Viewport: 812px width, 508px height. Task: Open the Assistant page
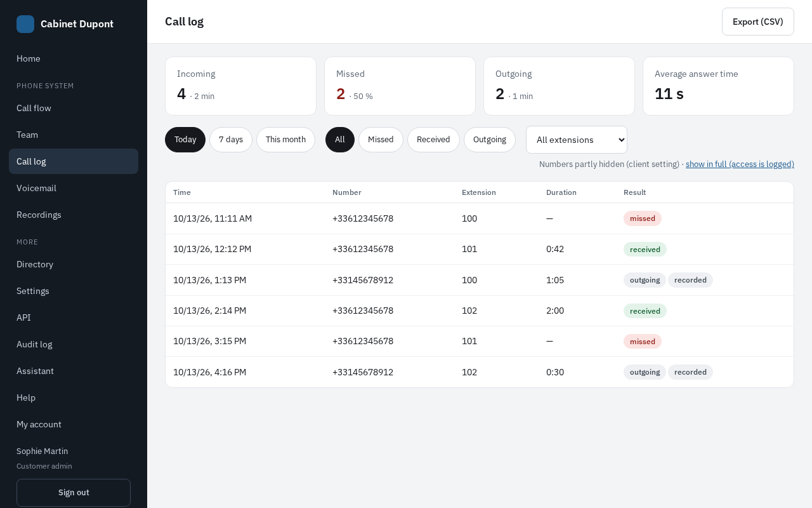click(x=74, y=371)
